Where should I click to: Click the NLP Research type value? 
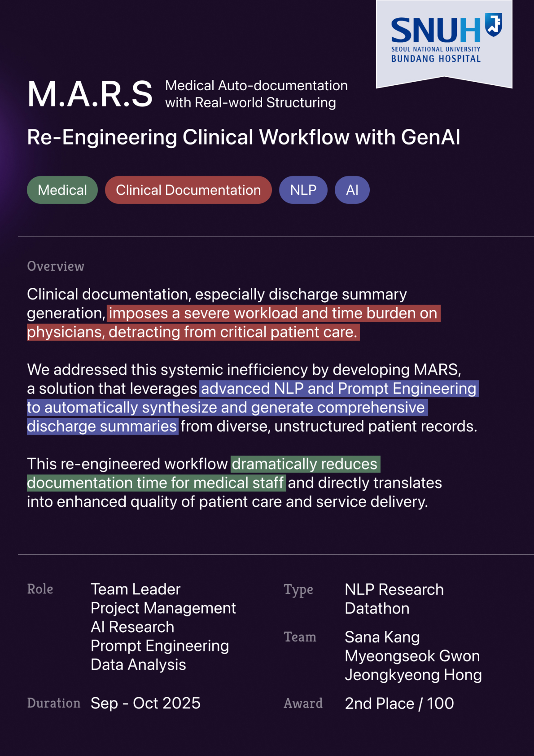(394, 589)
